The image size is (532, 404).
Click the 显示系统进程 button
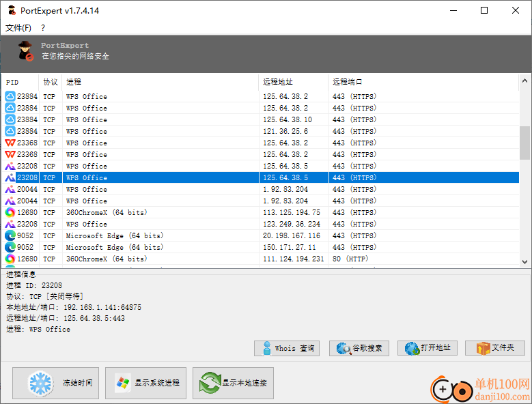coord(145,383)
